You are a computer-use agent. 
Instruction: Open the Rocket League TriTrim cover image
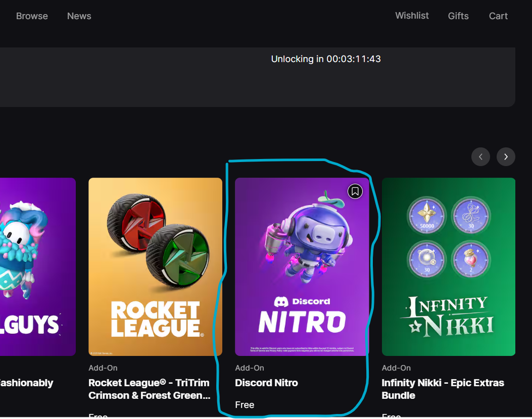point(155,267)
